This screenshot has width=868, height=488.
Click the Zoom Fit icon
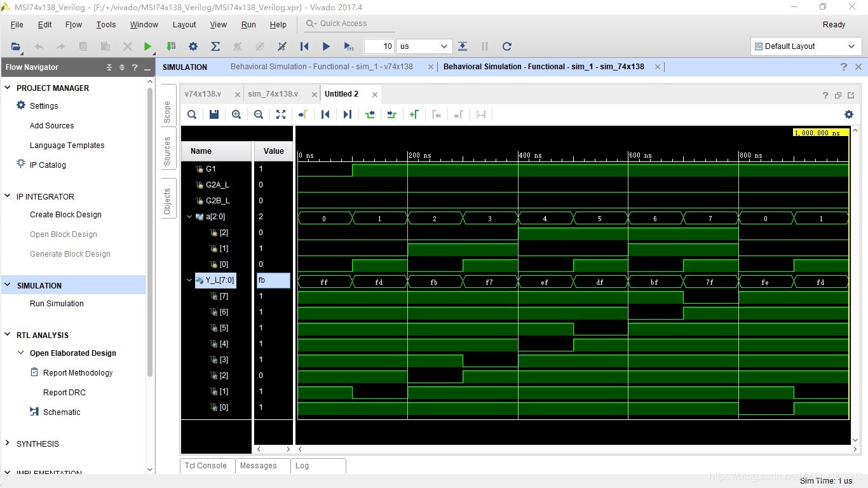[x=281, y=114]
